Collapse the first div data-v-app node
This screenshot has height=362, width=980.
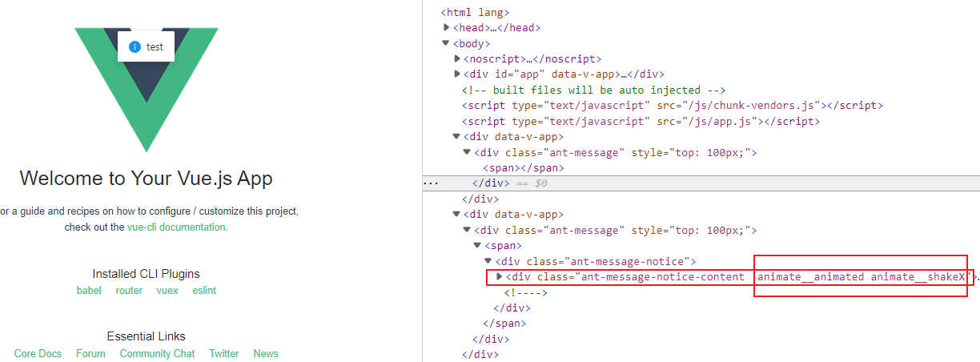457,136
